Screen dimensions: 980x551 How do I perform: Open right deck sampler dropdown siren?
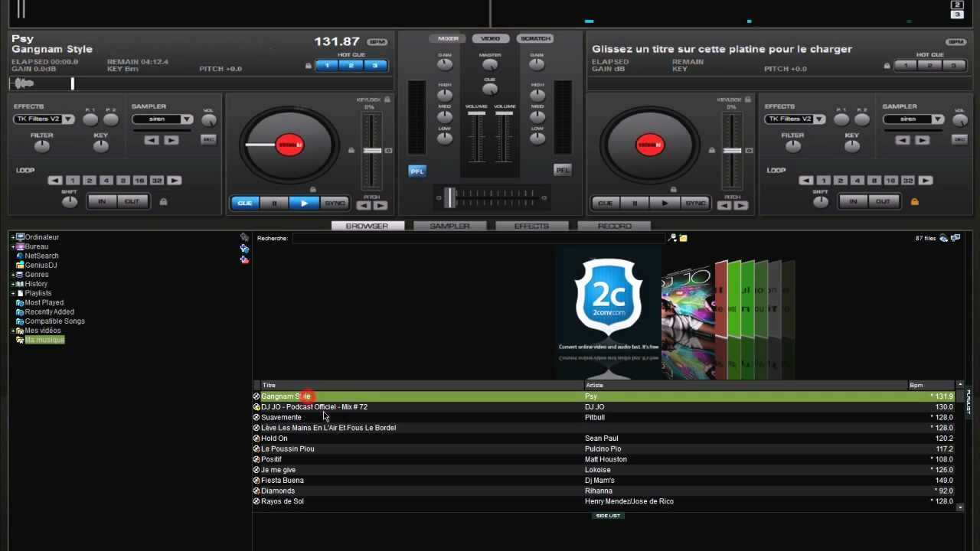(913, 119)
